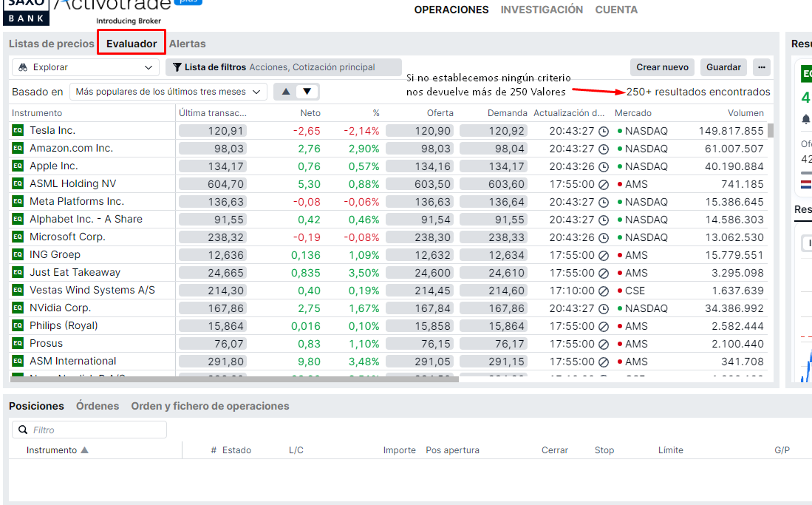Open the Explorar dropdown
812x505 pixels.
click(86, 67)
